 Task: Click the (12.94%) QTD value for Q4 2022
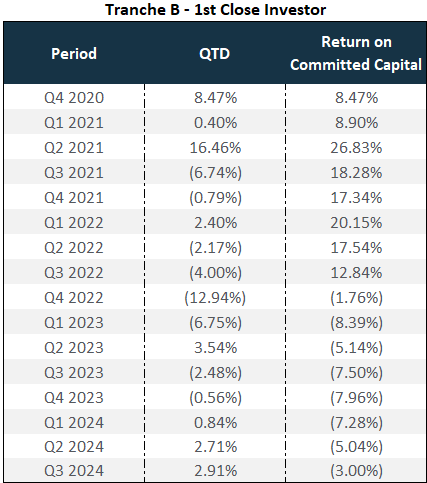coord(215,298)
